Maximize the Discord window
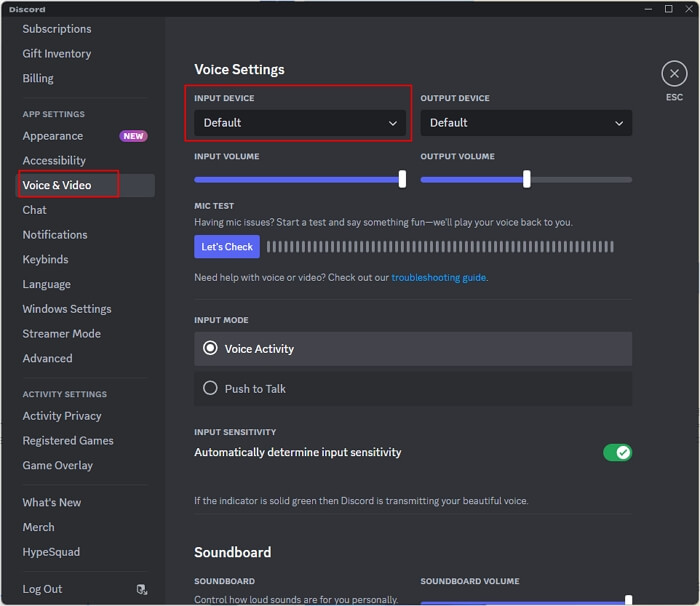Screen dimensions: 700x606 click(669, 9)
